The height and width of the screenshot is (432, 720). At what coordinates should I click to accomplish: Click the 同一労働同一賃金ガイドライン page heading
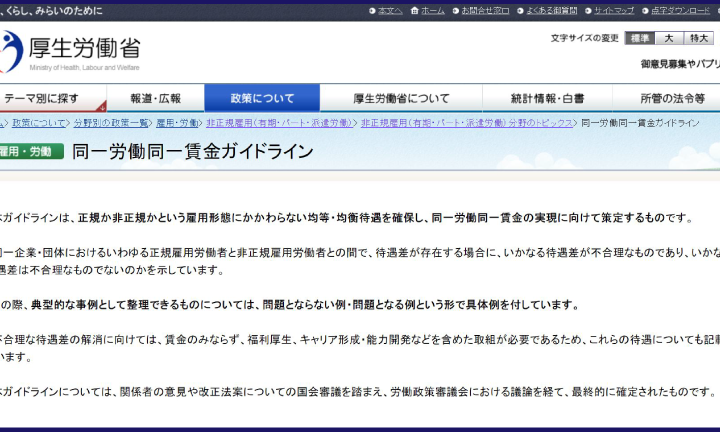193,151
